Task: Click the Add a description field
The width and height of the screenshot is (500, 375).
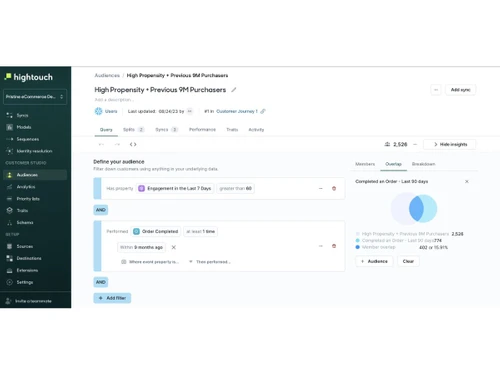Action: point(114,100)
